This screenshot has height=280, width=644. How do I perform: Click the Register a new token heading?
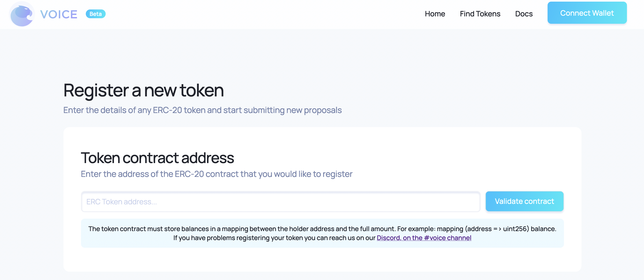[143, 90]
